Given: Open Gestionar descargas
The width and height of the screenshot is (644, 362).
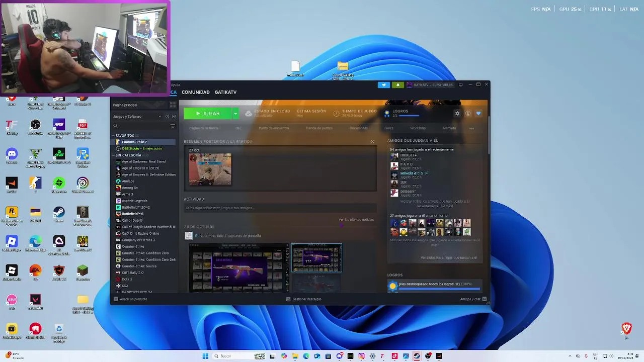Looking at the screenshot, I should [304, 299].
